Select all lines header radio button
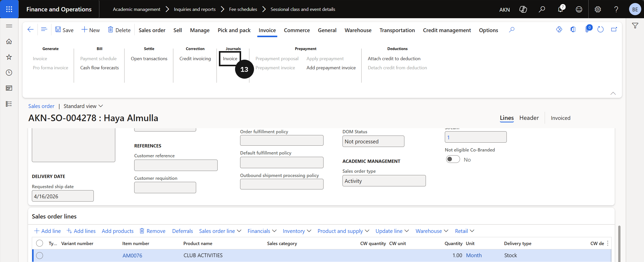The image size is (644, 262). point(39,243)
